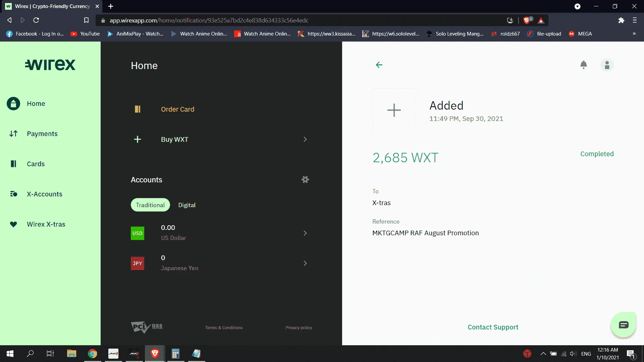This screenshot has width=644, height=362.
Task: Expand the Buy WXT chevron
Action: point(305,139)
